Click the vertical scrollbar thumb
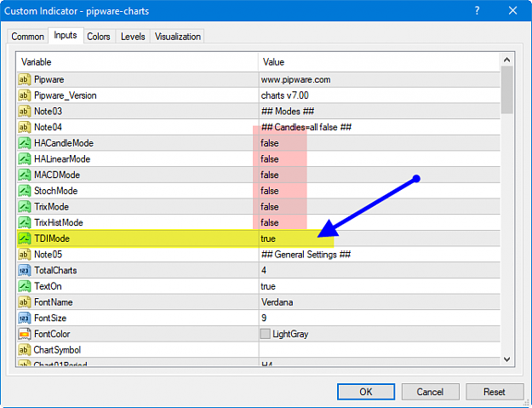The width and height of the screenshot is (532, 408). click(507, 90)
